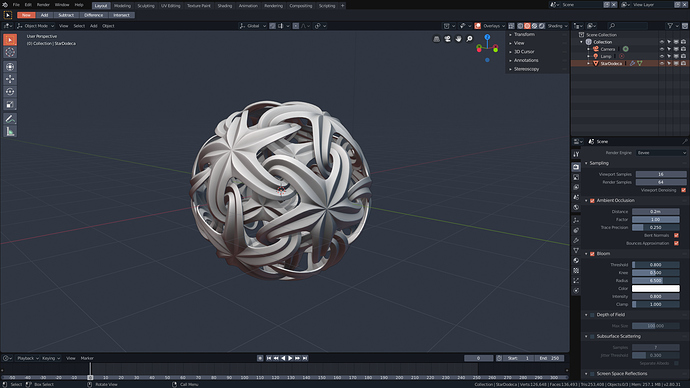Open the Modifiers wrench properties tab
Image resolution: width=690 pixels, height=388 pixels.
(x=576, y=240)
